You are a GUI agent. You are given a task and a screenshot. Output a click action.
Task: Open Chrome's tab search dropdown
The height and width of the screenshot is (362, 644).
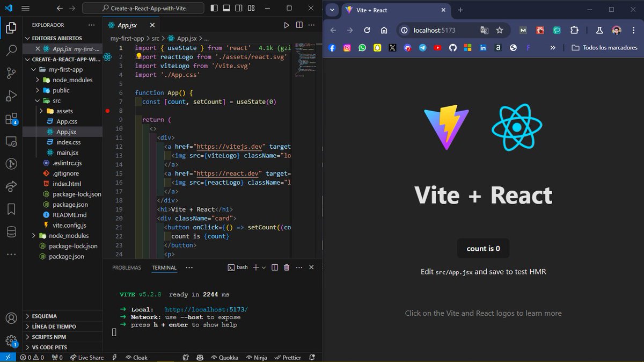click(332, 10)
